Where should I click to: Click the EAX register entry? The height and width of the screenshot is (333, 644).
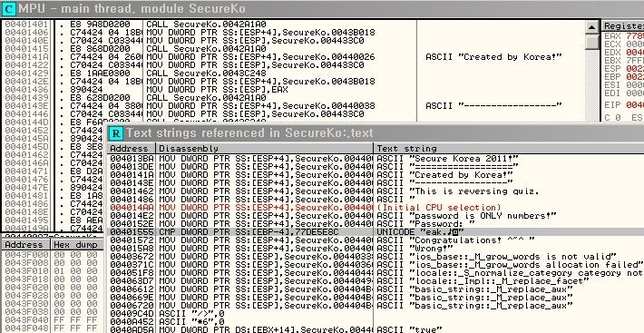pyautogui.click(x=623, y=36)
